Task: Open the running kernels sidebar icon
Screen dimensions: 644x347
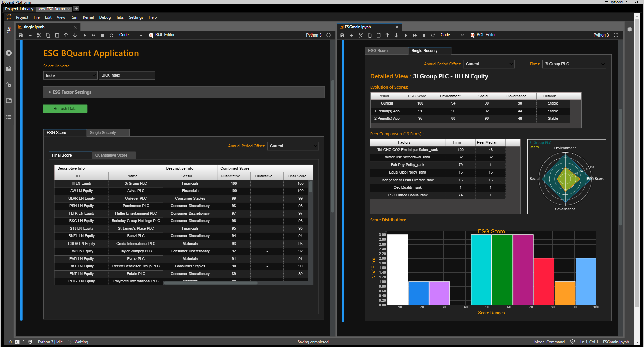Action: pos(9,53)
